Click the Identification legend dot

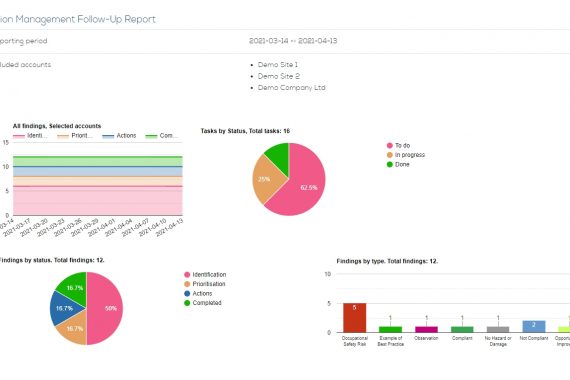187,275
